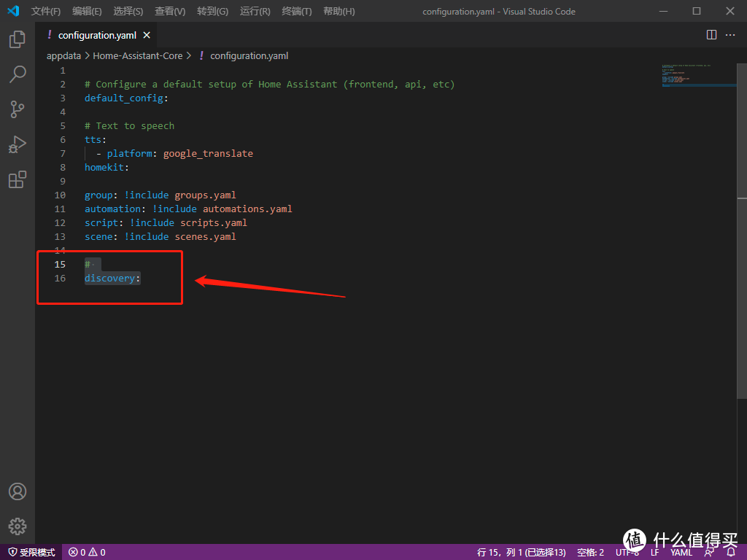Open the 查看(V) menu

point(170,11)
